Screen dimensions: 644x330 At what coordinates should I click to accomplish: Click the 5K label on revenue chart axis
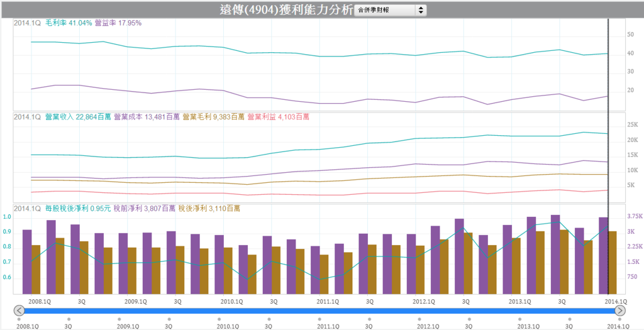click(x=631, y=185)
